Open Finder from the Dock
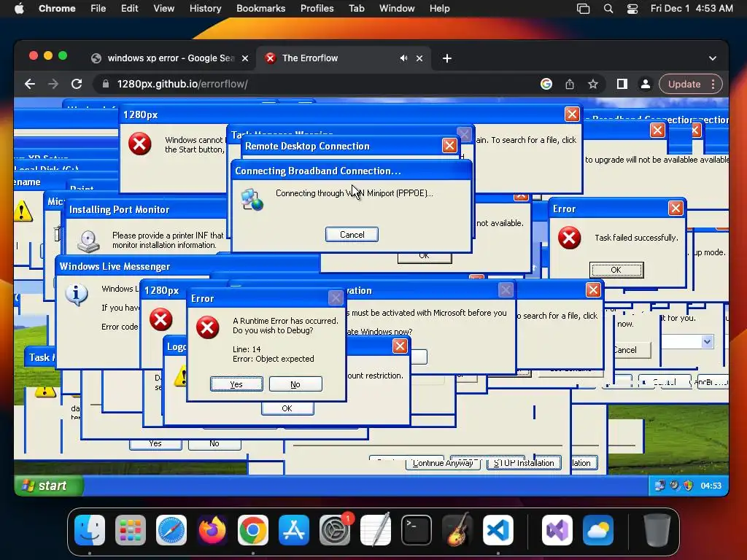This screenshot has width=747, height=560. [x=90, y=530]
